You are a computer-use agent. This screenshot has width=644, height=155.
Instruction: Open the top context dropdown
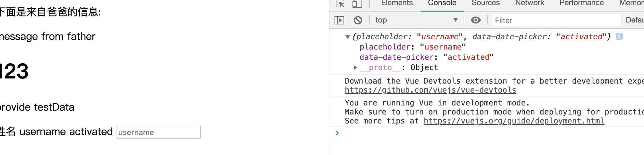[x=417, y=20]
